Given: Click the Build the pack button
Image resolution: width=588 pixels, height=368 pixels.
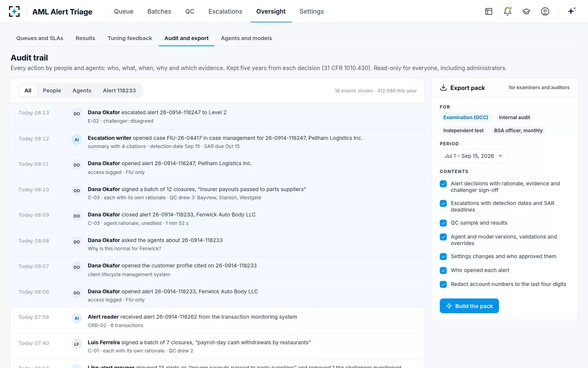Looking at the screenshot, I should pos(469,306).
